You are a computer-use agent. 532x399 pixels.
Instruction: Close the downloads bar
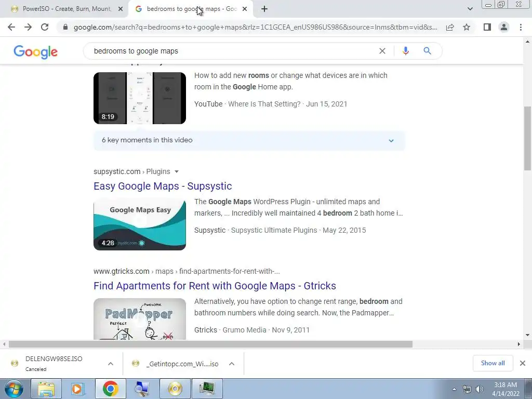click(x=523, y=363)
